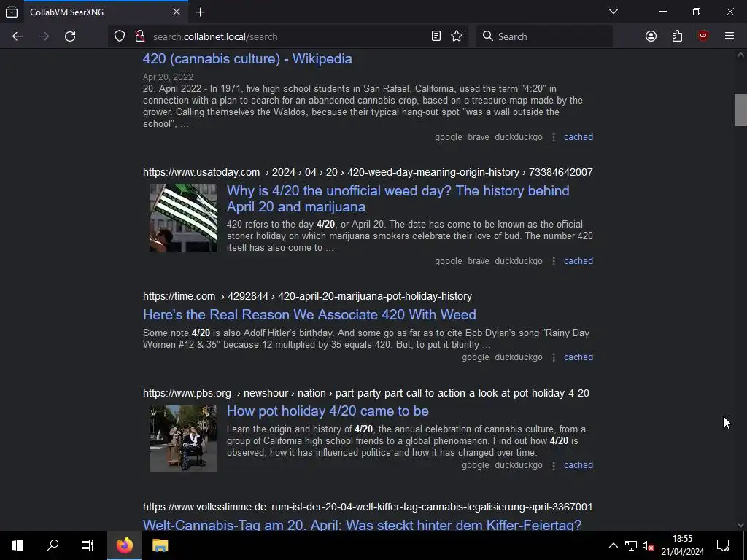Open Time article about 420 and weed

(x=309, y=315)
